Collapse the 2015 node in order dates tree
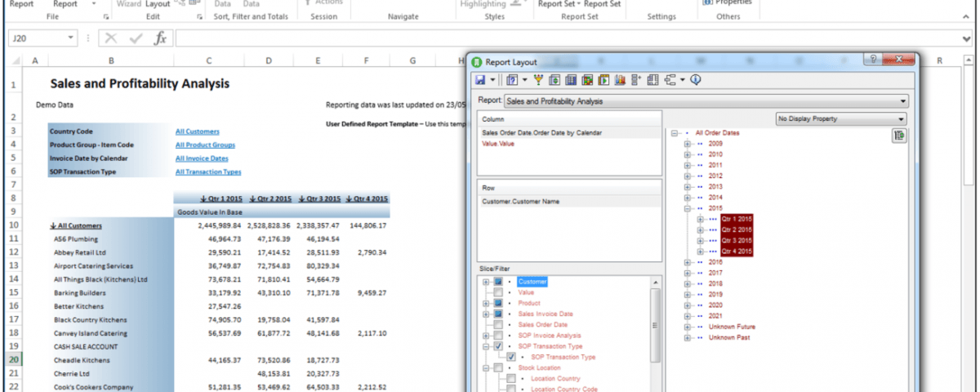This screenshot has height=392, width=980. tap(688, 208)
